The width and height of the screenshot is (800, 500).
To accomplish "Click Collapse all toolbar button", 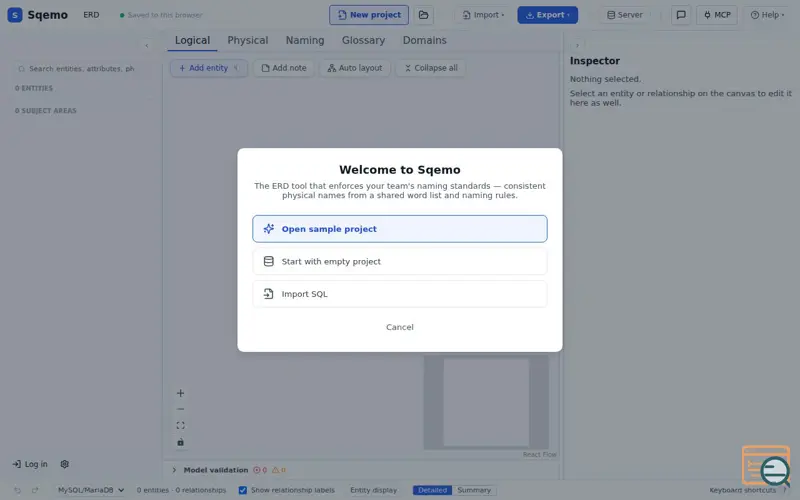I will click(431, 68).
